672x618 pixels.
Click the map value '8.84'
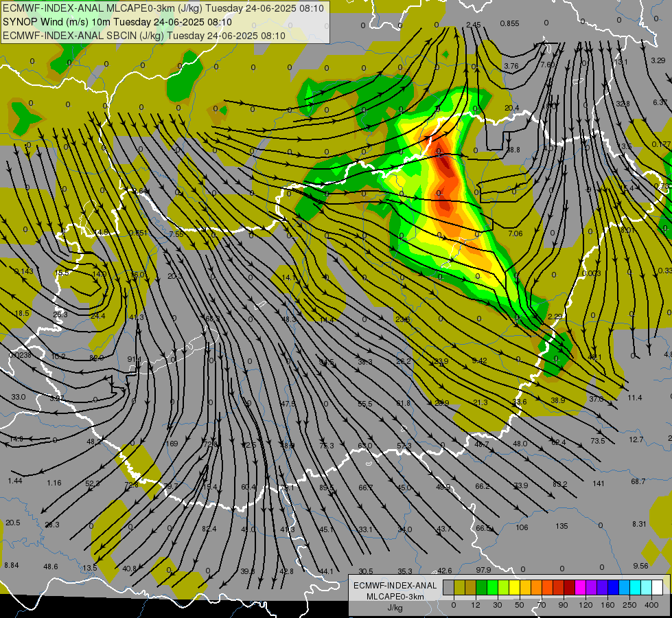tap(12, 565)
